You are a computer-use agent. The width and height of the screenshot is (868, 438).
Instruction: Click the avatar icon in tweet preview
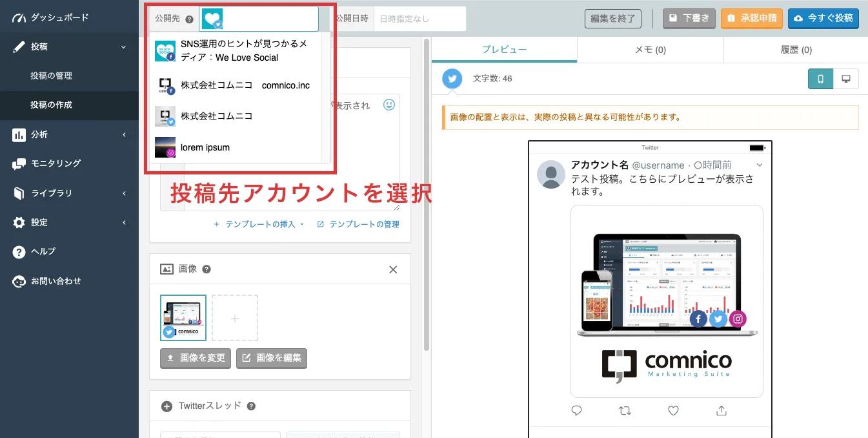click(x=551, y=174)
